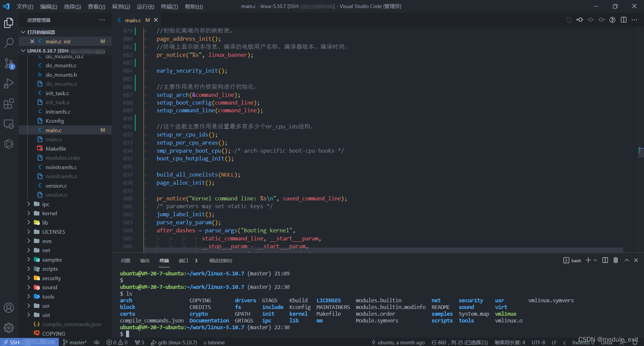Collapse the LINUX-5.10.7 workspace folder section
Image resolution: width=644 pixels, height=346 pixels.
(65, 51)
